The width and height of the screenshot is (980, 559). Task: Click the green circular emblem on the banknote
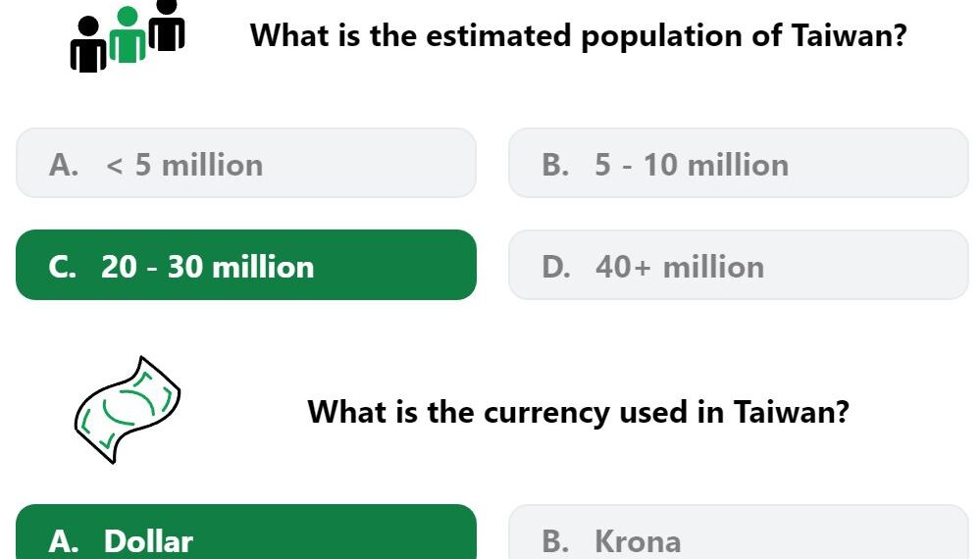[x=129, y=406]
